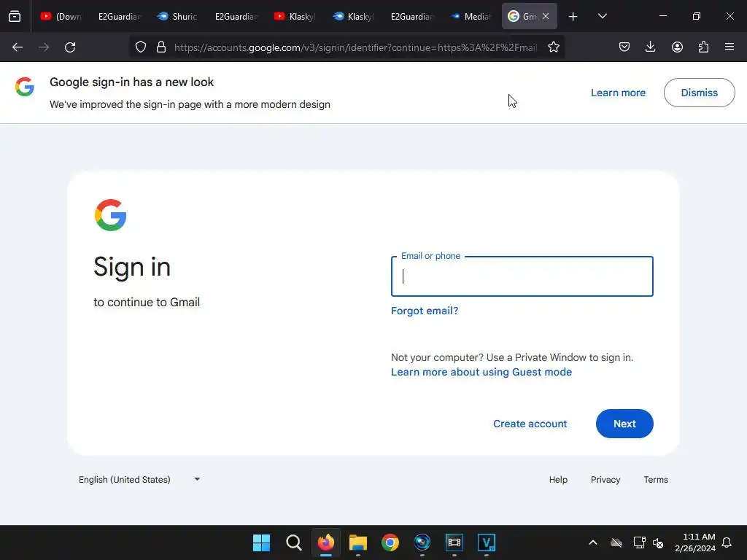Bookmark this page with the star
This screenshot has height=560, width=747.
point(553,47)
